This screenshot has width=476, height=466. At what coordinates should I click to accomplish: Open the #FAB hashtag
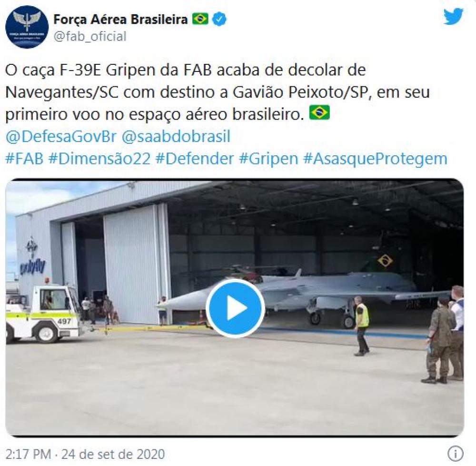25,159
